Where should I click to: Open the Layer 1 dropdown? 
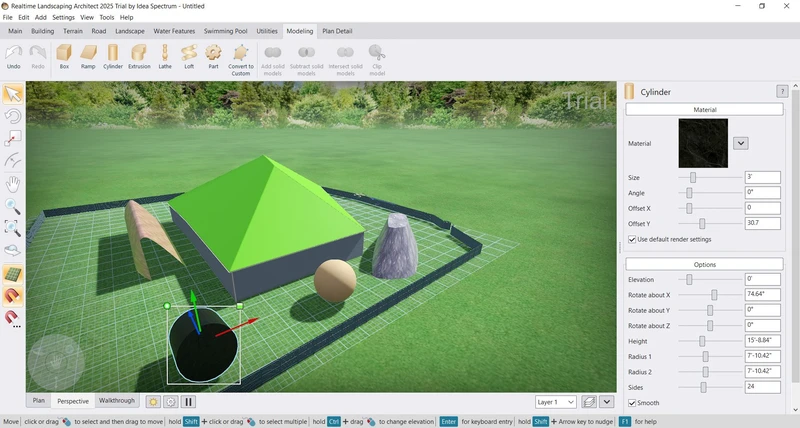pyautogui.click(x=556, y=402)
